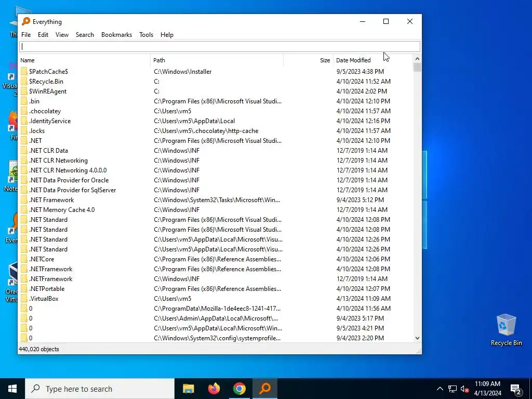Open the Tools menu

(146, 35)
